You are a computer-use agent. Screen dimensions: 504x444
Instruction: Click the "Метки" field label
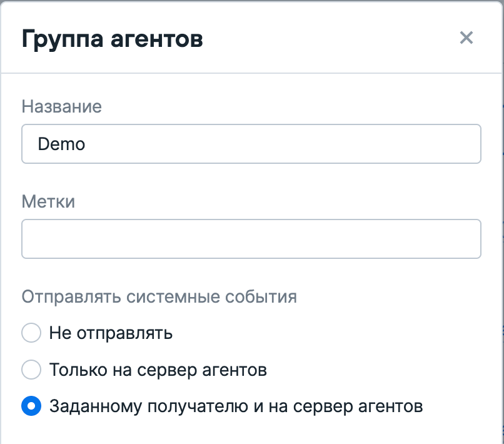[48, 201]
